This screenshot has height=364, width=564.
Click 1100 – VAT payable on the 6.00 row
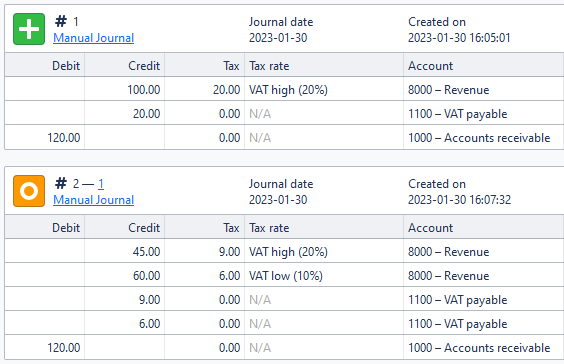point(458,324)
